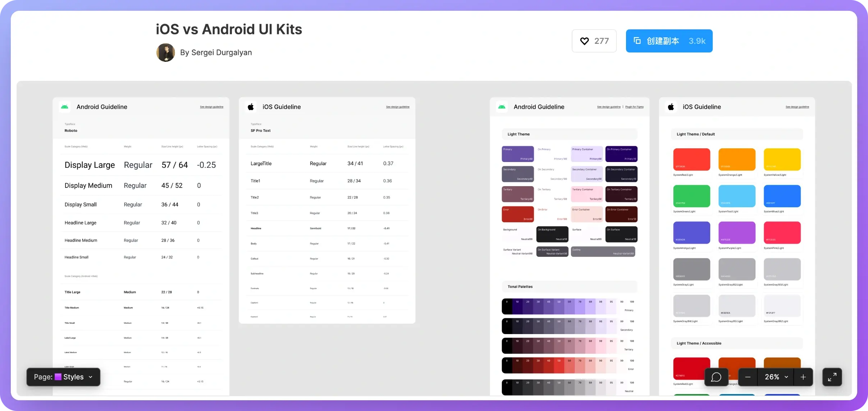The image size is (868, 411).
Task: Click the Apple logo in iOS typography frame
Action: click(x=251, y=107)
